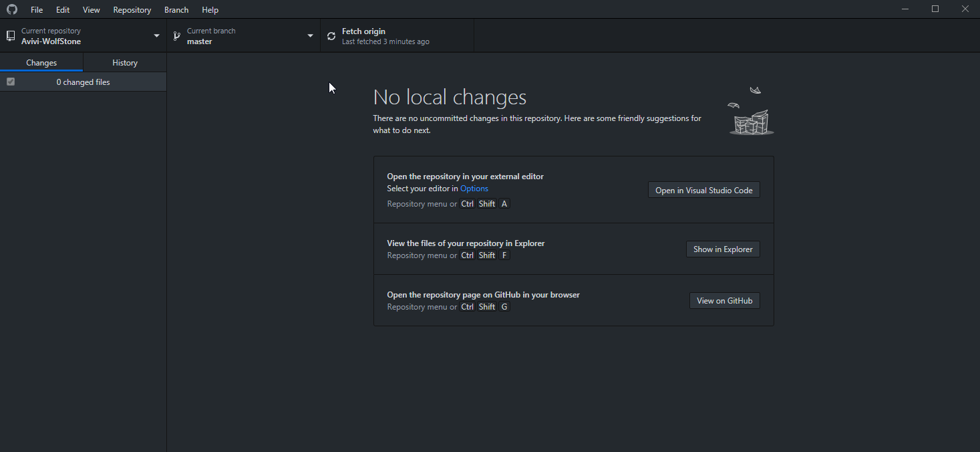The width and height of the screenshot is (980, 452).
Task: Open the Edit menu
Action: point(63,10)
